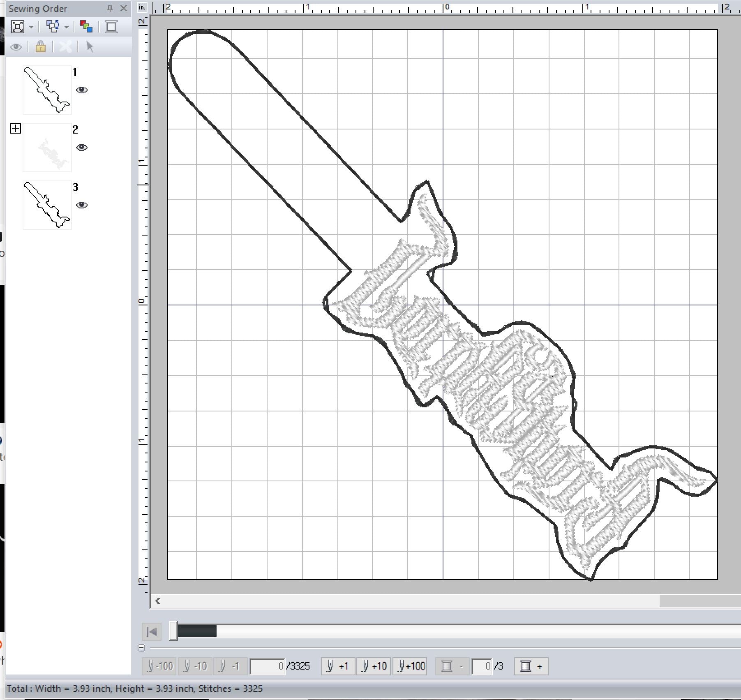Image resolution: width=741 pixels, height=700 pixels.
Task: Collapse the stitch simulator controls minus box
Action: (141, 648)
